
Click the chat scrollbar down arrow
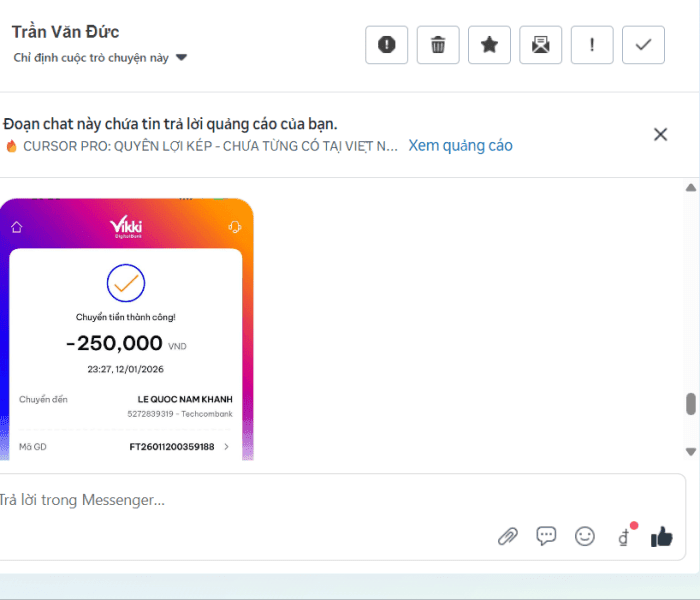tap(691, 452)
